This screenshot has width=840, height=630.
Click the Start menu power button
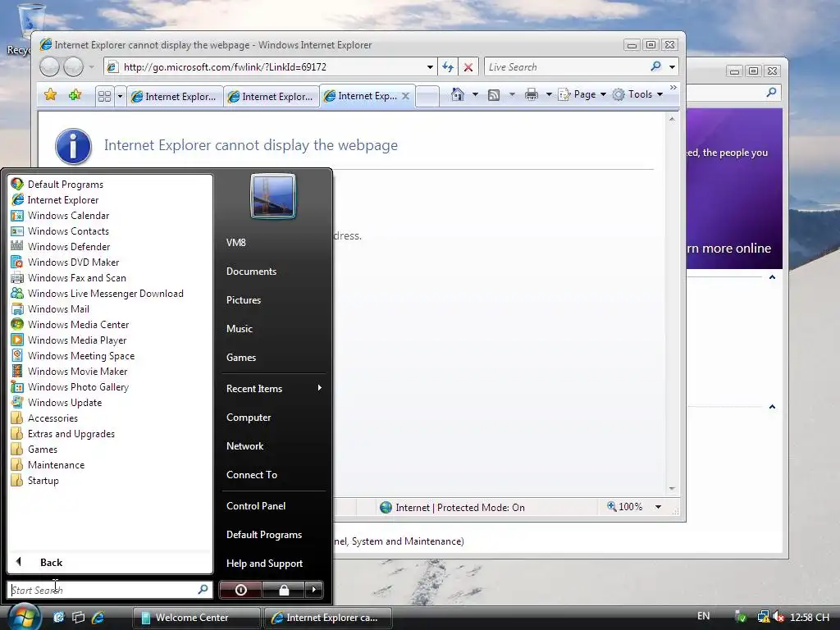[x=240, y=590]
